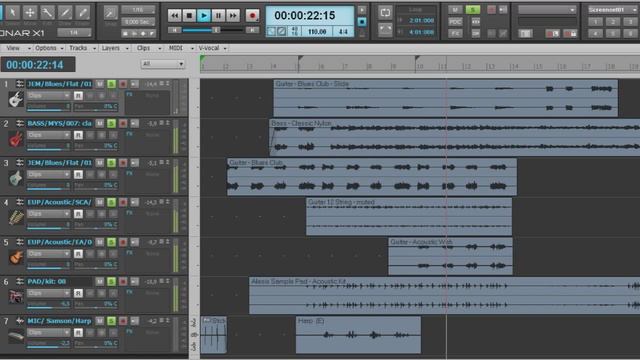Arm record on track 7 MIC/Samson/Harp
This screenshot has height=360, width=640.
pyautogui.click(x=122, y=321)
